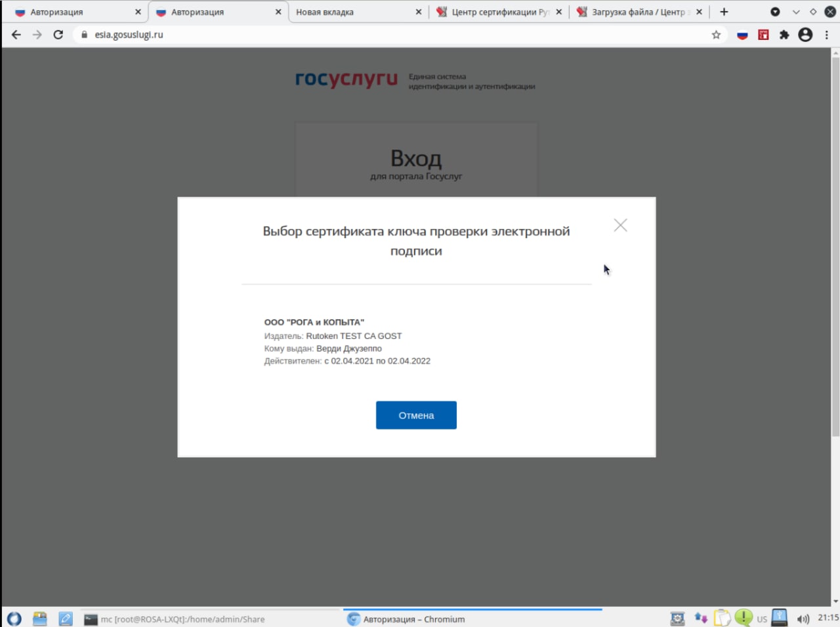
Task: Open the tab search circle dropdown
Action: tap(775, 12)
